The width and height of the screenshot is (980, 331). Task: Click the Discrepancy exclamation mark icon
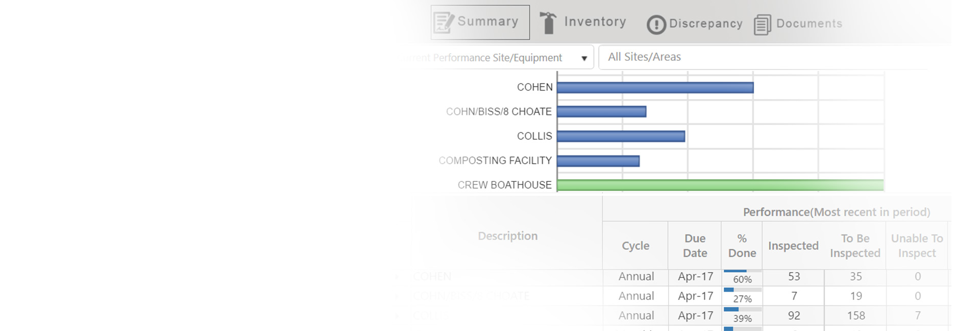(656, 25)
